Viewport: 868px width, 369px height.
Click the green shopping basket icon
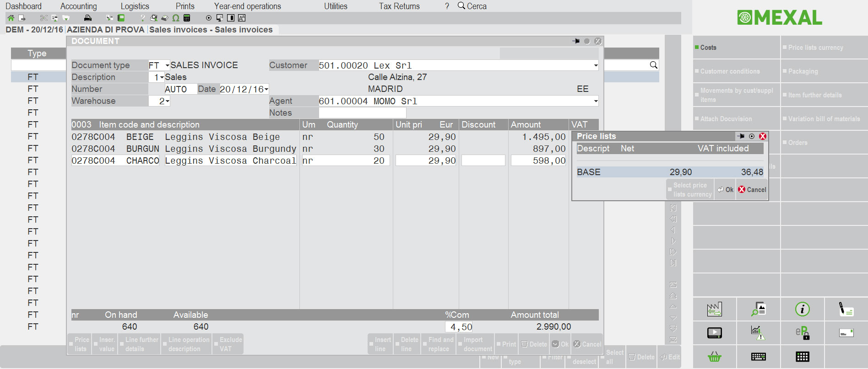714,357
